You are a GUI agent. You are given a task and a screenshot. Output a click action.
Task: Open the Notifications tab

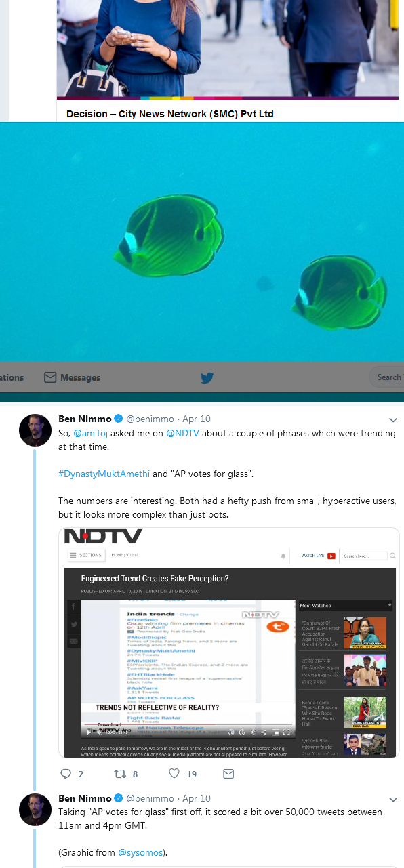(x=12, y=377)
